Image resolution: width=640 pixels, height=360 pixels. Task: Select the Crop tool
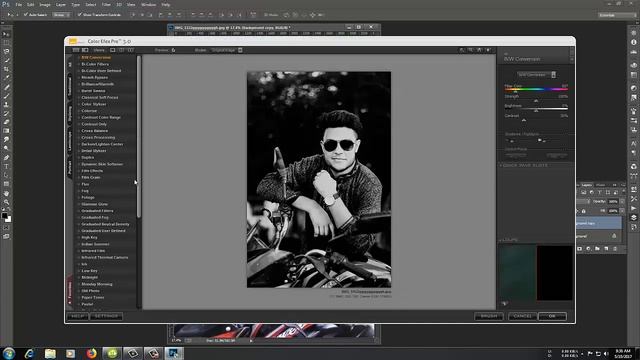tap(6, 69)
